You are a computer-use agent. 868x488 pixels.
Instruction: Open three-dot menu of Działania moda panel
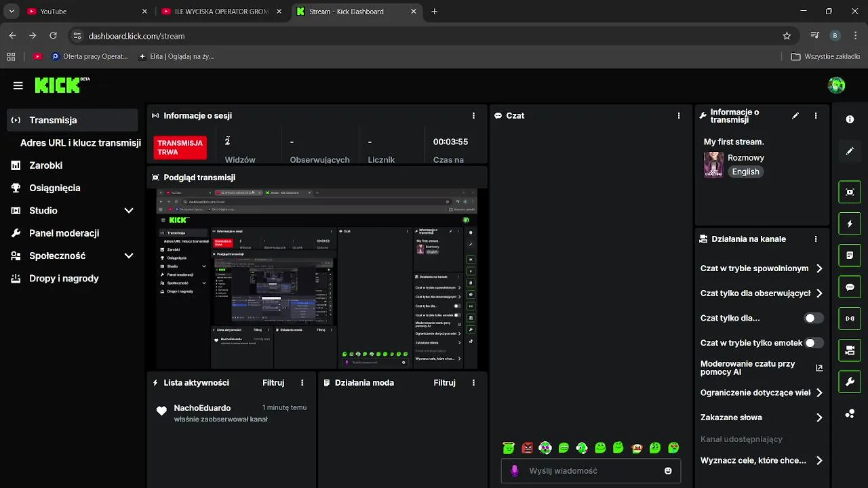473,383
